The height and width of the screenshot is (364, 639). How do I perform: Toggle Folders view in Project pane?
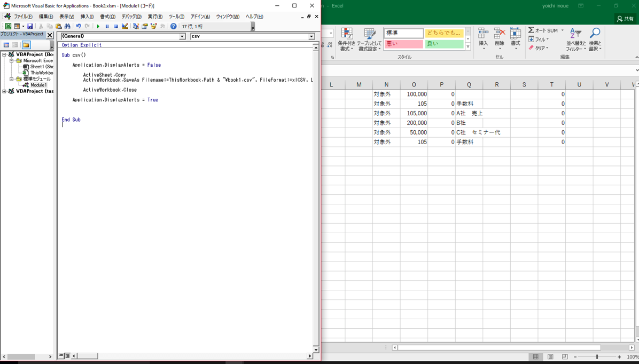[26, 45]
